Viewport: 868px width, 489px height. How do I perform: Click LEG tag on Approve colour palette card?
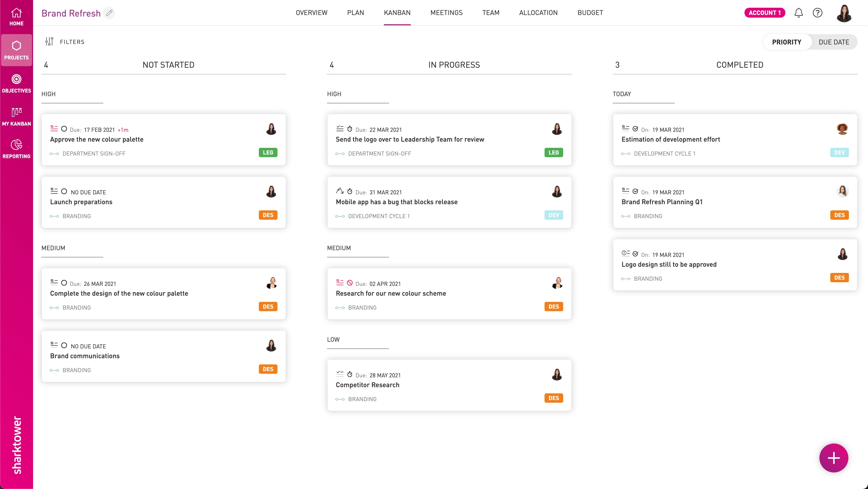coord(268,153)
